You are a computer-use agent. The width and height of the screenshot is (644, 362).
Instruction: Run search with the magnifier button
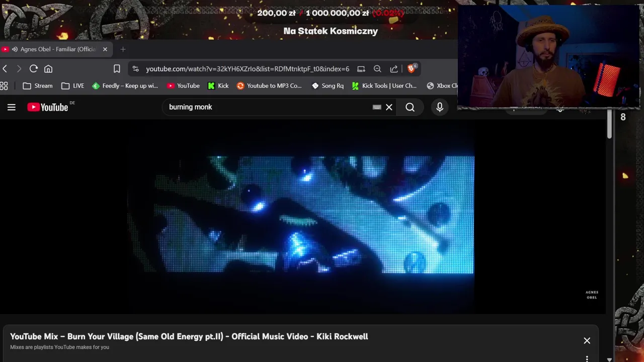(410, 107)
